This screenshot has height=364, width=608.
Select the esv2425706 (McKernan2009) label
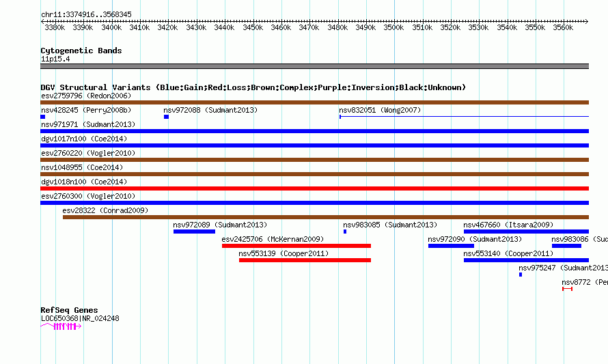(x=273, y=239)
